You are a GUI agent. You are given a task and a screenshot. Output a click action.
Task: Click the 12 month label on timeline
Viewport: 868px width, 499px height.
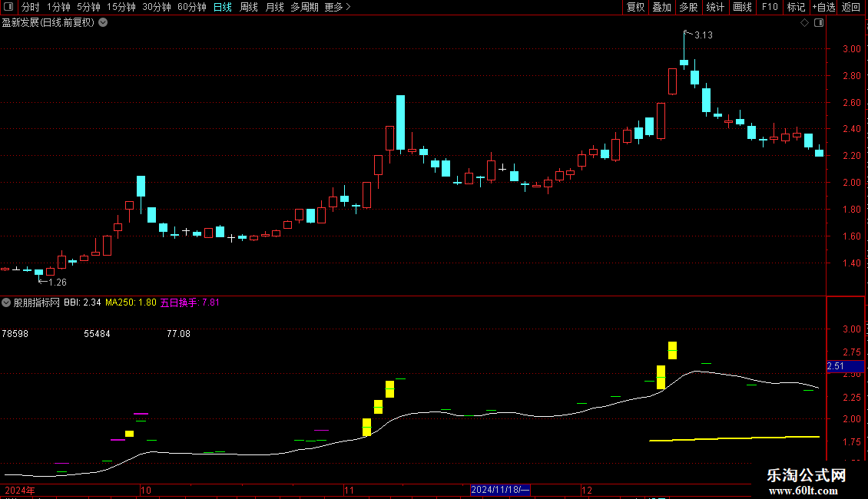click(587, 490)
